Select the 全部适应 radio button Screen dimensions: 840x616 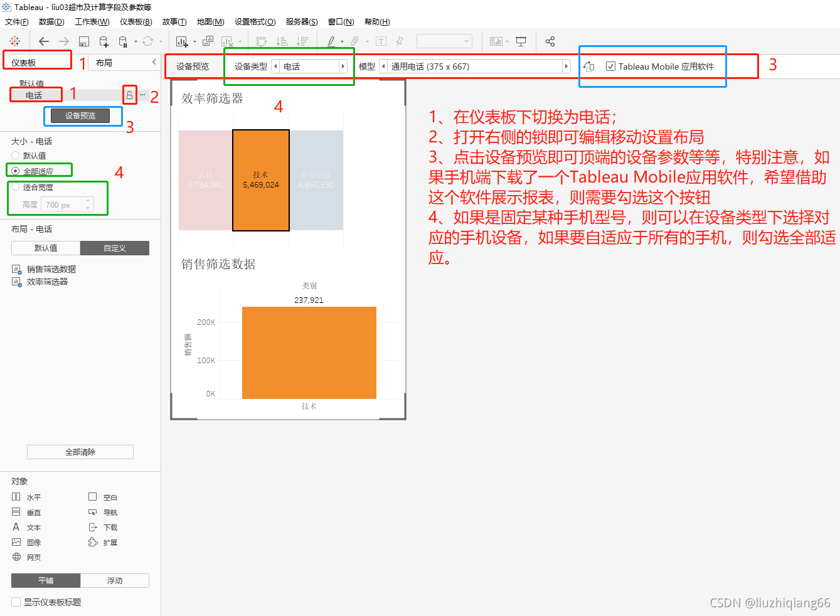coord(16,171)
